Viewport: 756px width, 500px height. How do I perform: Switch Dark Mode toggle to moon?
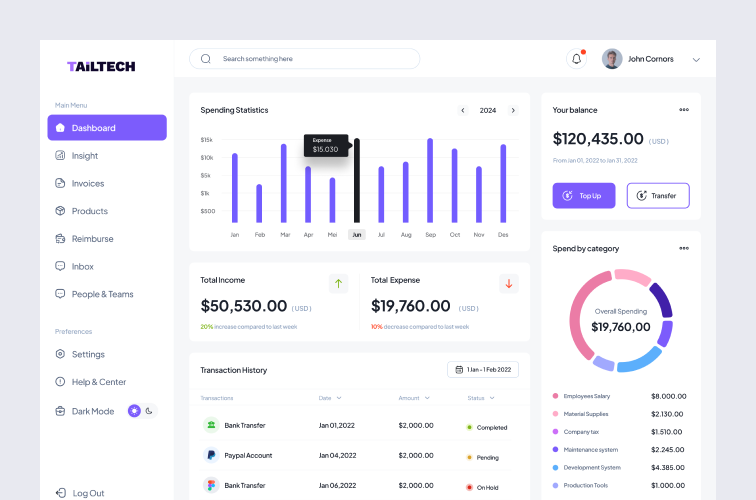(149, 411)
